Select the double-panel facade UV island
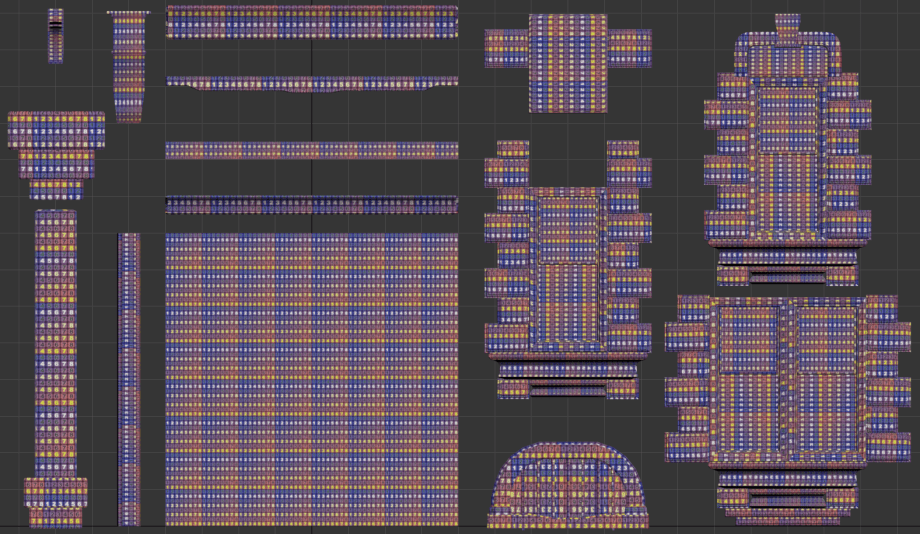Screen dimensions: 920x534 787,409
